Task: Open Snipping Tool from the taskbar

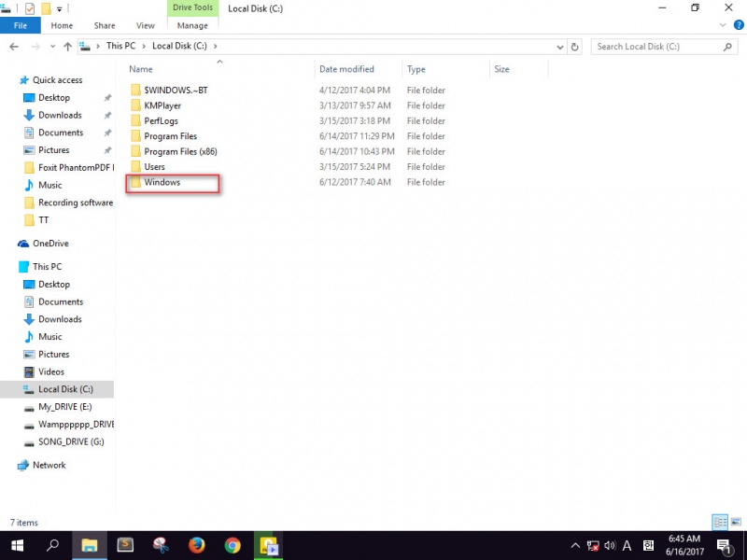Action: (x=161, y=546)
